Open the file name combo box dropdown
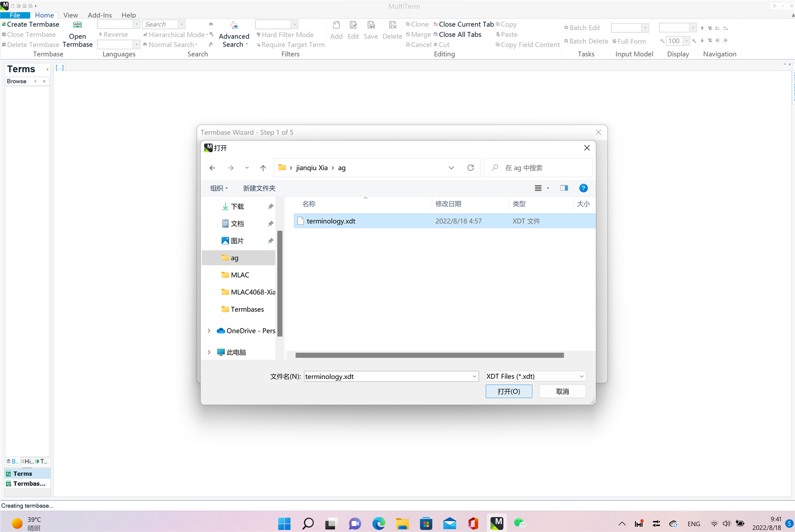This screenshot has height=532, width=795. 474,377
